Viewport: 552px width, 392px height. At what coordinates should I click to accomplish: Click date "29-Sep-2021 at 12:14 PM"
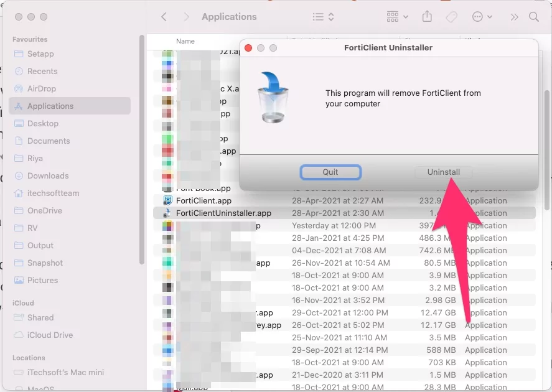coord(340,350)
